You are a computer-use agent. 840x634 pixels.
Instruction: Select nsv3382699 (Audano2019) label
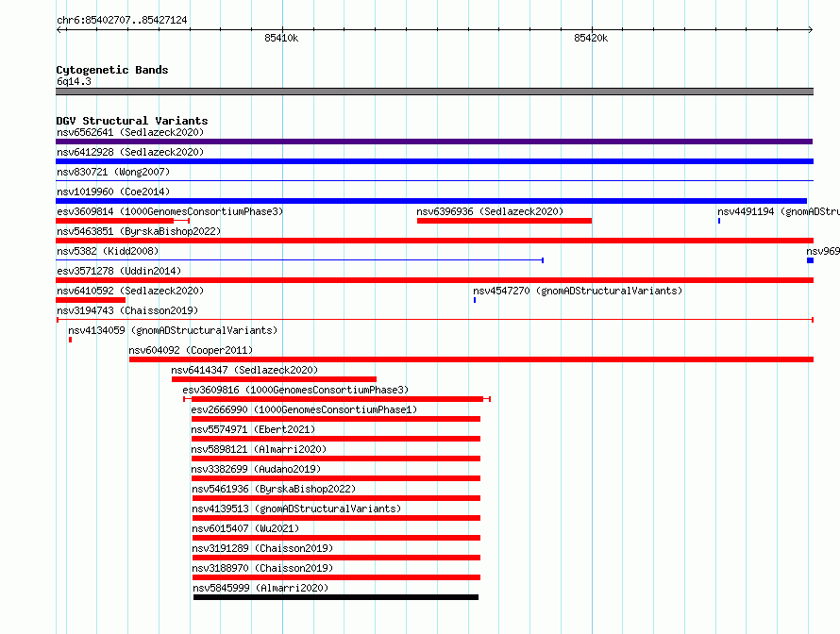pyautogui.click(x=256, y=469)
